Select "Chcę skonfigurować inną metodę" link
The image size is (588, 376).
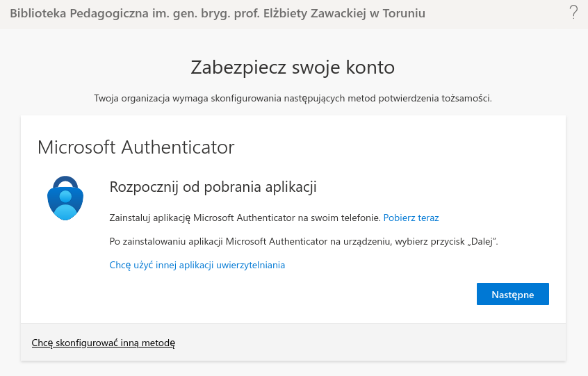point(104,343)
